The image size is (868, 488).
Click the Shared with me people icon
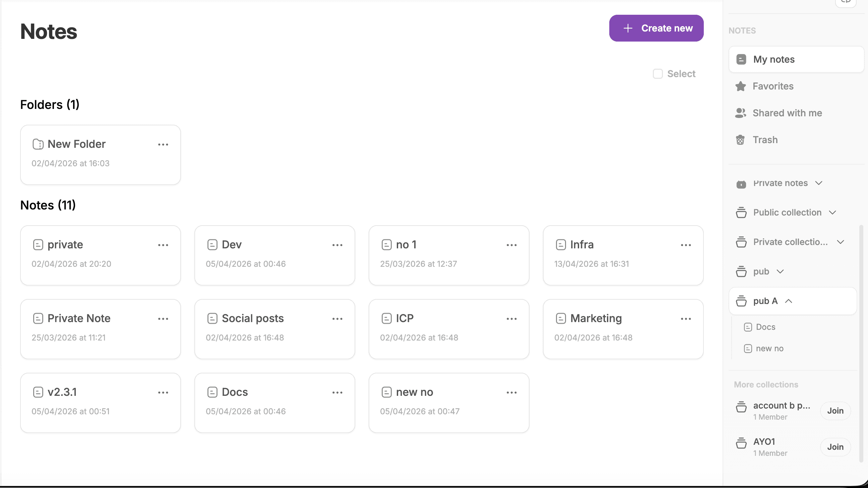coord(740,113)
